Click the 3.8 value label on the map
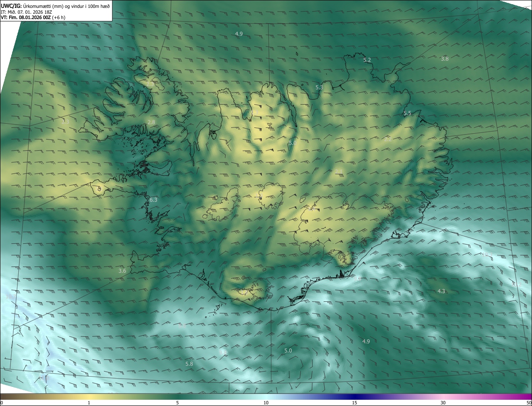 tap(445, 59)
